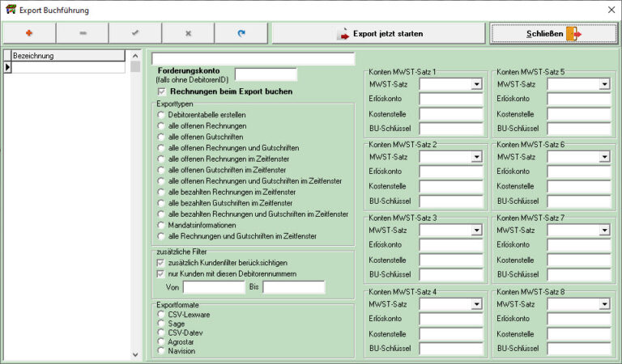622x364 pixels.
Task: Choose alle offenen Rechnungen und Gutschriften option
Action: (x=160, y=148)
